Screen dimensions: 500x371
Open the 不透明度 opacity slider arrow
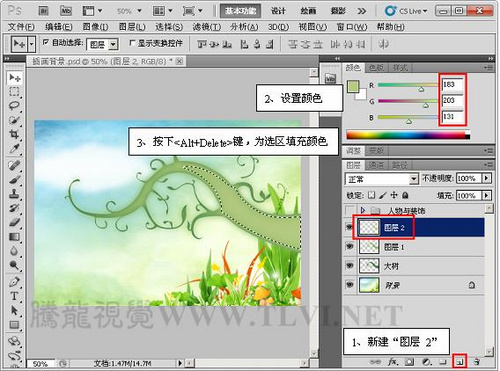[x=487, y=178]
